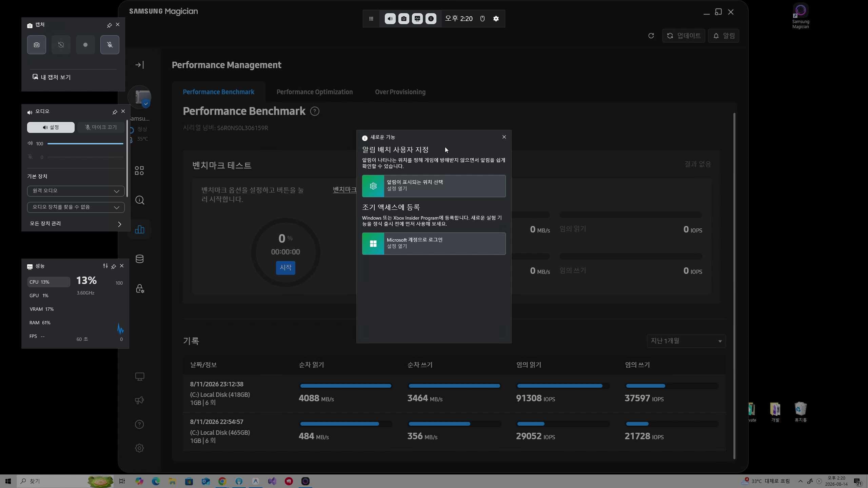Expand Samsung Magician sidebar arrow
Viewport: 868px width, 488px height.
click(139, 65)
